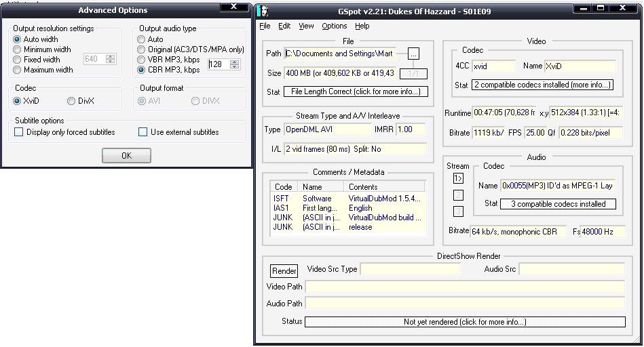644x347 pixels.
Task: Click the Runtime 00:47:05 field
Action: tap(504, 113)
